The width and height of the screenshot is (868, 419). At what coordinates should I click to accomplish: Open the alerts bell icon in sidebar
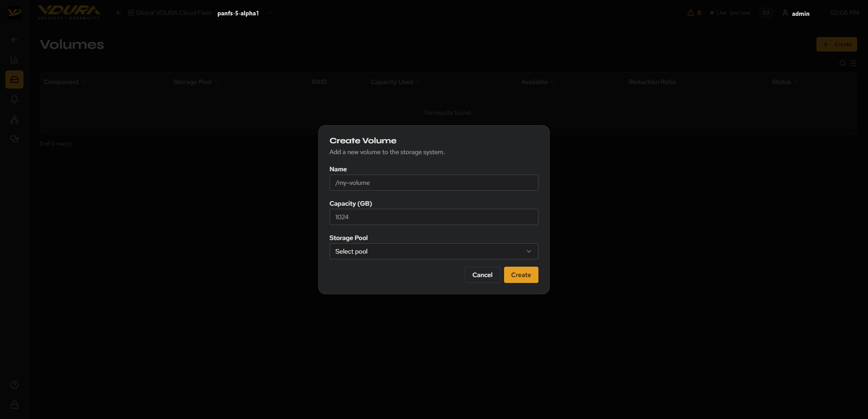tap(14, 99)
